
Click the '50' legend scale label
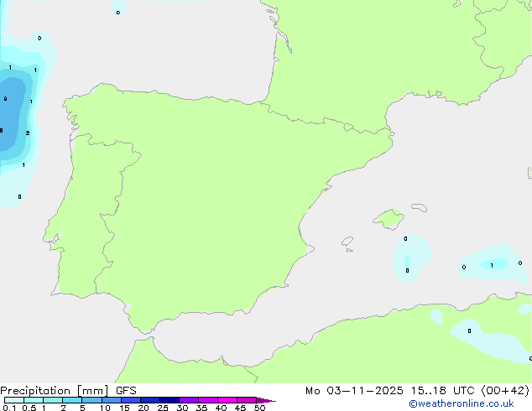coord(259,408)
